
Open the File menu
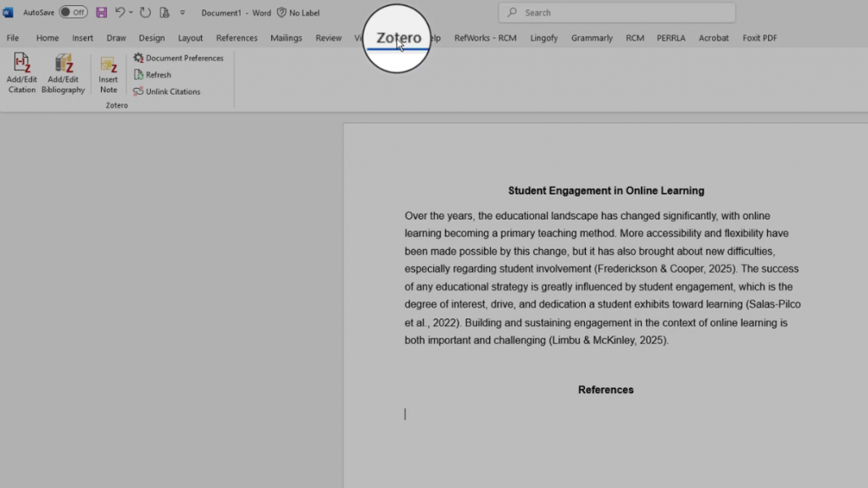coord(13,38)
